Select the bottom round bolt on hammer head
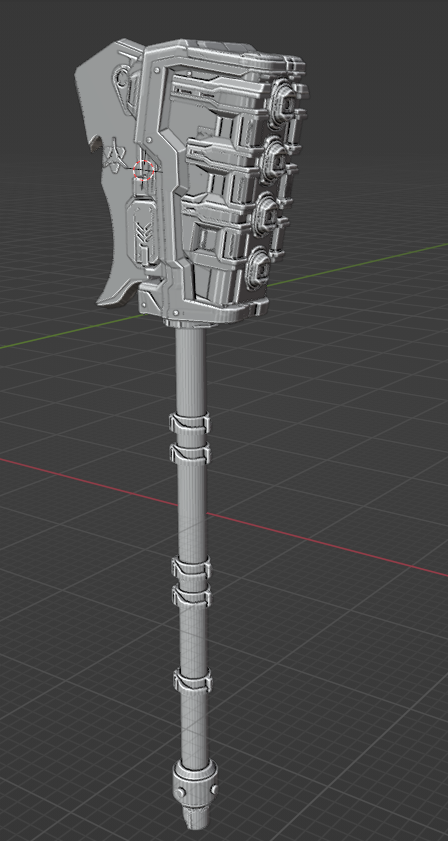The image size is (448, 841). point(260,266)
